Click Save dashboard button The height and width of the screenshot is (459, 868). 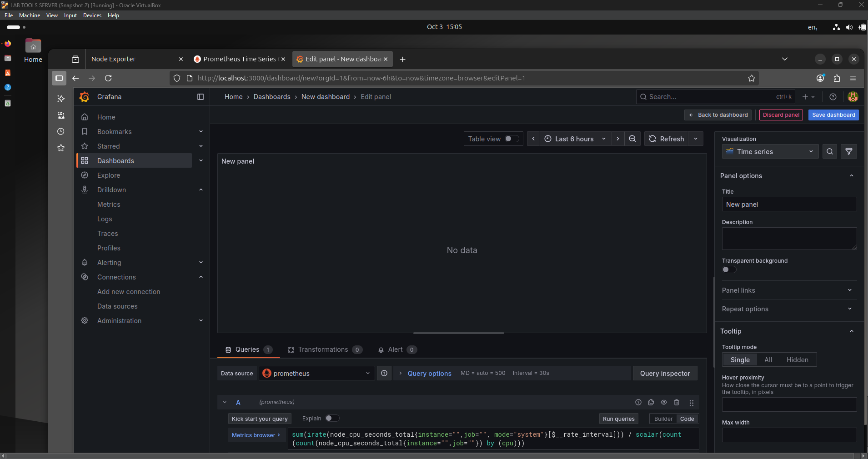click(833, 115)
